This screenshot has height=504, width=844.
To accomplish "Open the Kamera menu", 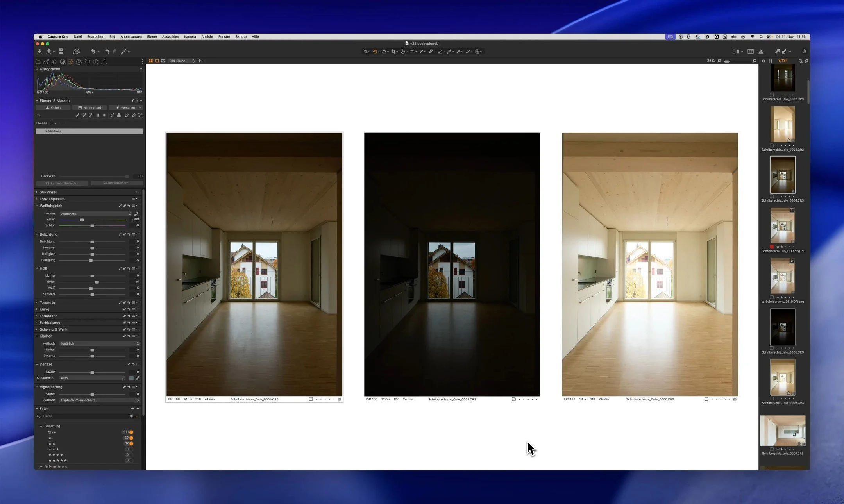I will [190, 37].
